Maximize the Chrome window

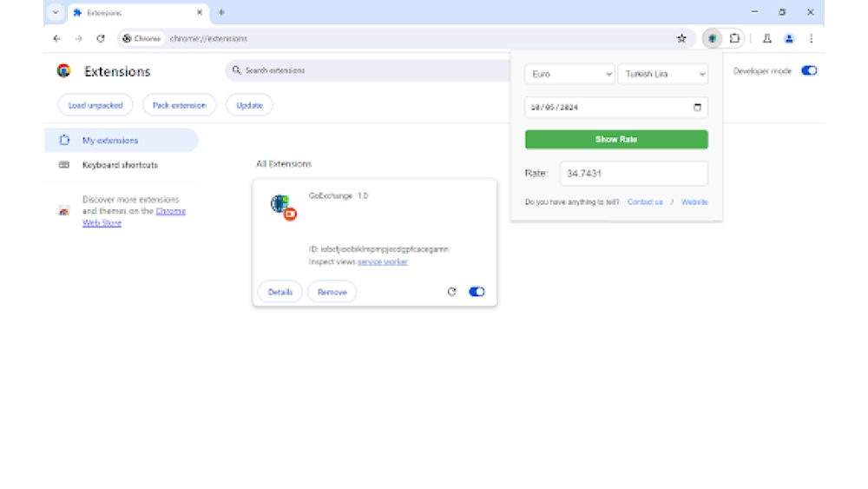[x=782, y=12]
